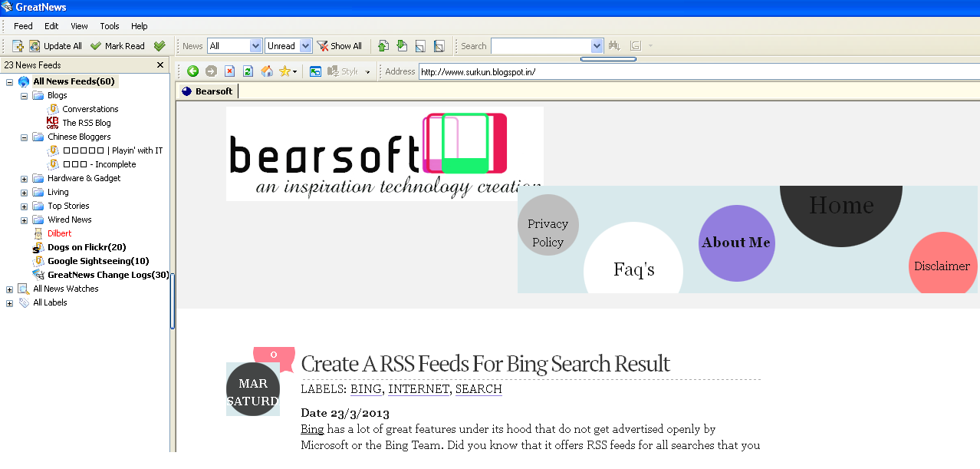Open the Tools menu

110,26
